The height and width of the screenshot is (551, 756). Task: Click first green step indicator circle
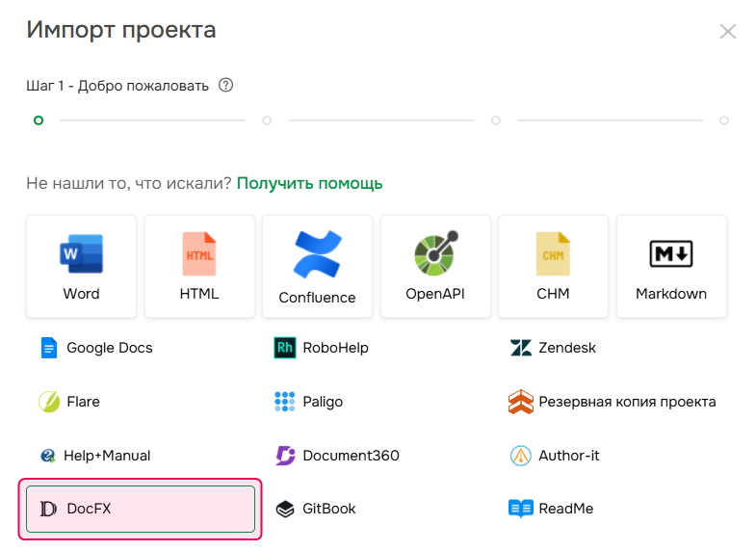pyautogui.click(x=39, y=120)
